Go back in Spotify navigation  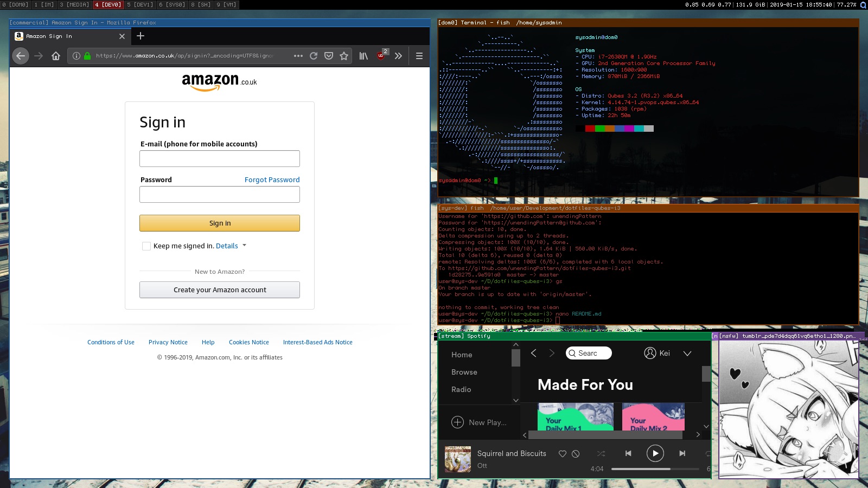coord(534,353)
